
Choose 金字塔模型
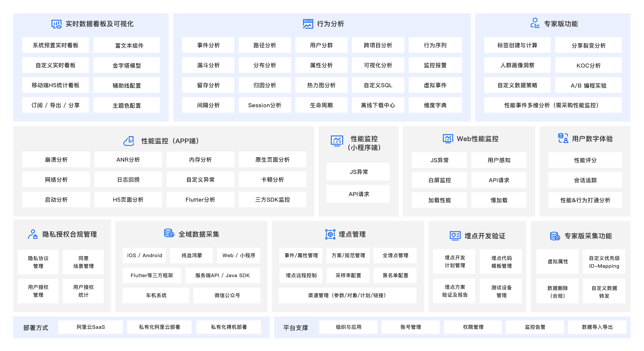click(x=127, y=65)
